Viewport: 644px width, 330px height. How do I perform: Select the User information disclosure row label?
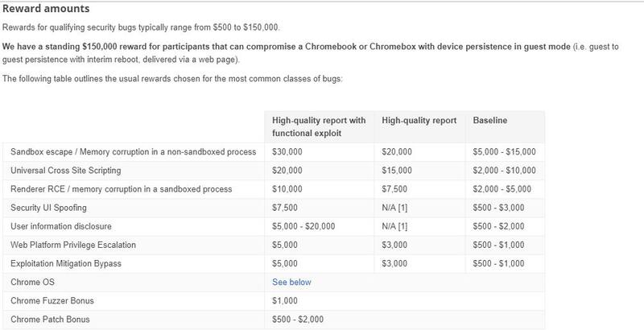pyautogui.click(x=61, y=226)
